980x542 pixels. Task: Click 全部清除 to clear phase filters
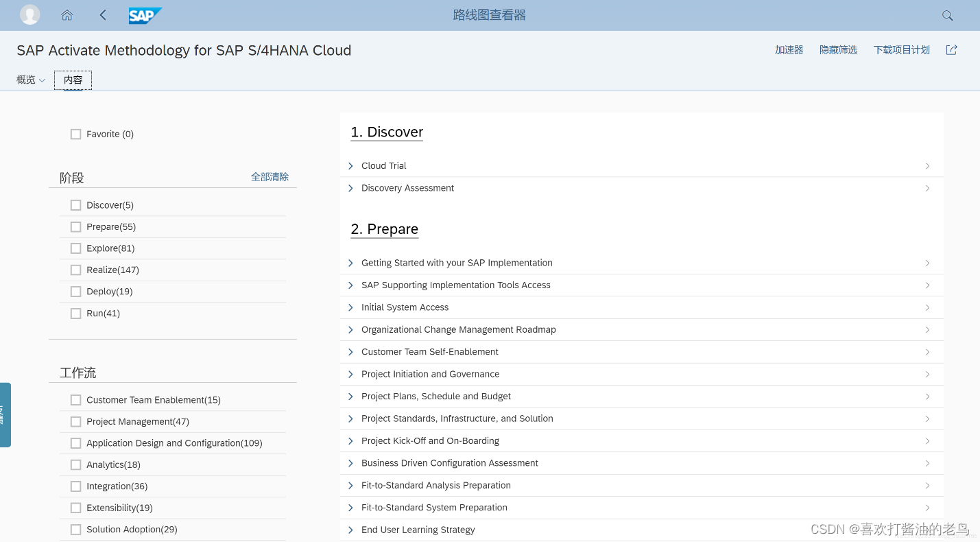[x=270, y=177]
